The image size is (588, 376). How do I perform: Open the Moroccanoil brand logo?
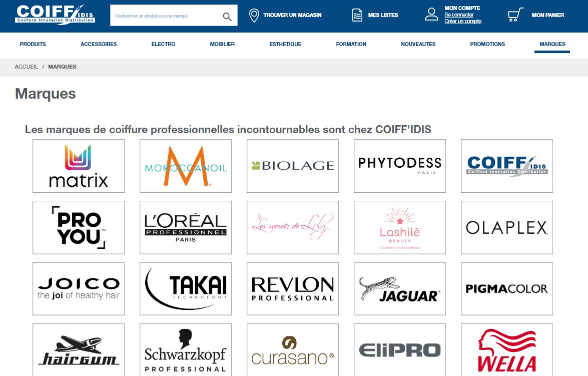(186, 166)
